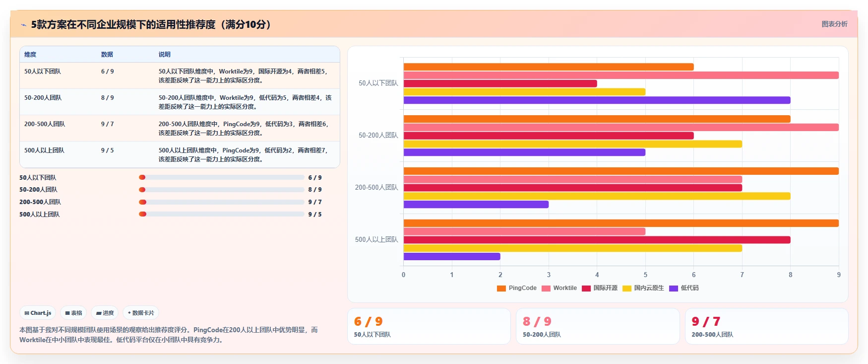Click the 500人以上团队 chart axis label

coord(376,239)
